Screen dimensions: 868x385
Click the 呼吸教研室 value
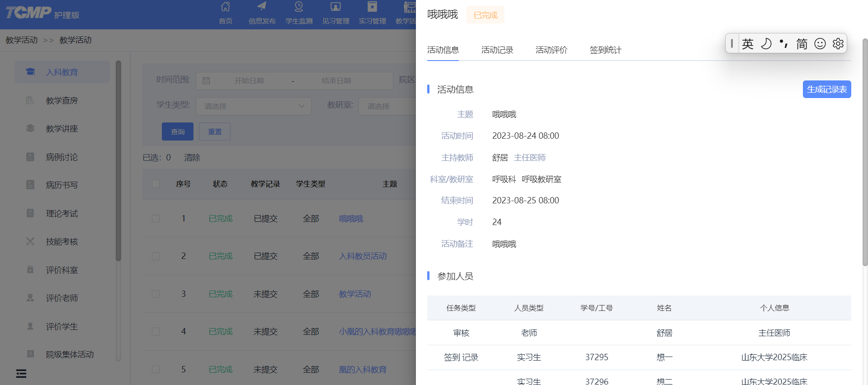pos(542,179)
